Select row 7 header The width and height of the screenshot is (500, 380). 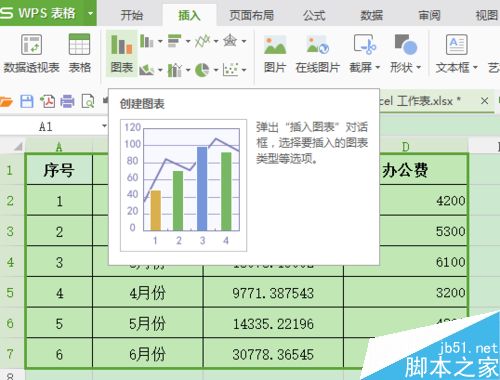click(10, 354)
